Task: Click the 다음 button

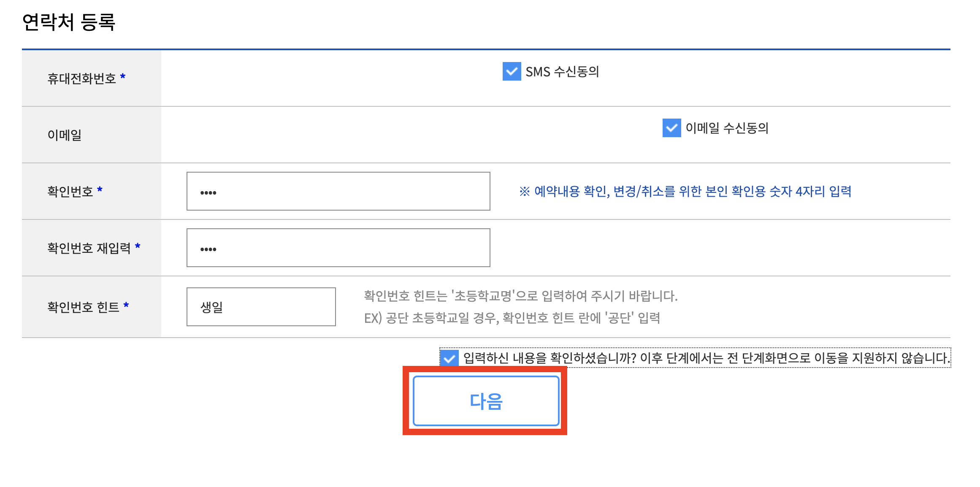Action: click(x=485, y=401)
